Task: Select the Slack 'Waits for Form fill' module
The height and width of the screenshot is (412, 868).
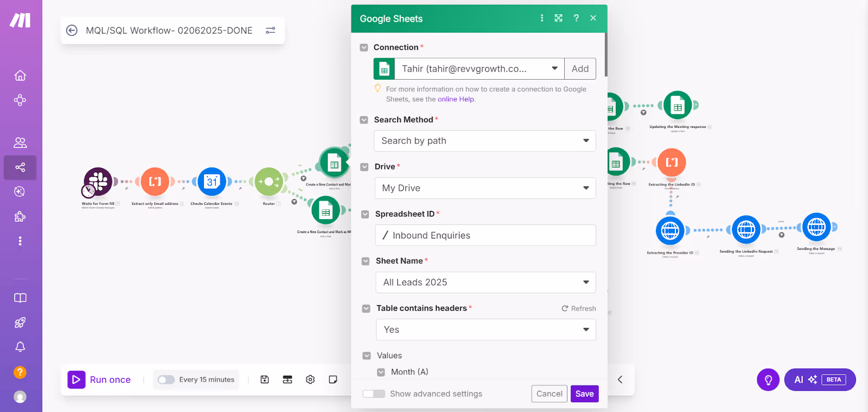Action: [x=98, y=182]
